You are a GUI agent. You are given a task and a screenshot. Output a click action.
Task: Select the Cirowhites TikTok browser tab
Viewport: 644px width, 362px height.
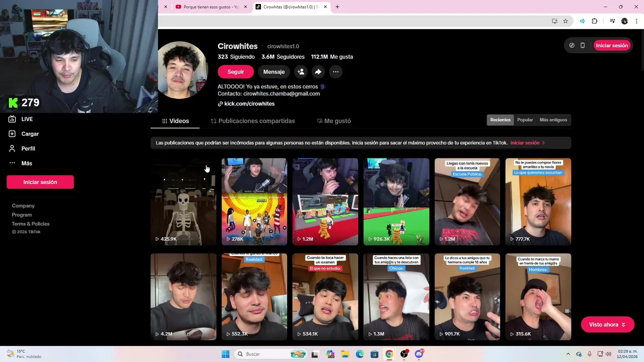click(291, 7)
